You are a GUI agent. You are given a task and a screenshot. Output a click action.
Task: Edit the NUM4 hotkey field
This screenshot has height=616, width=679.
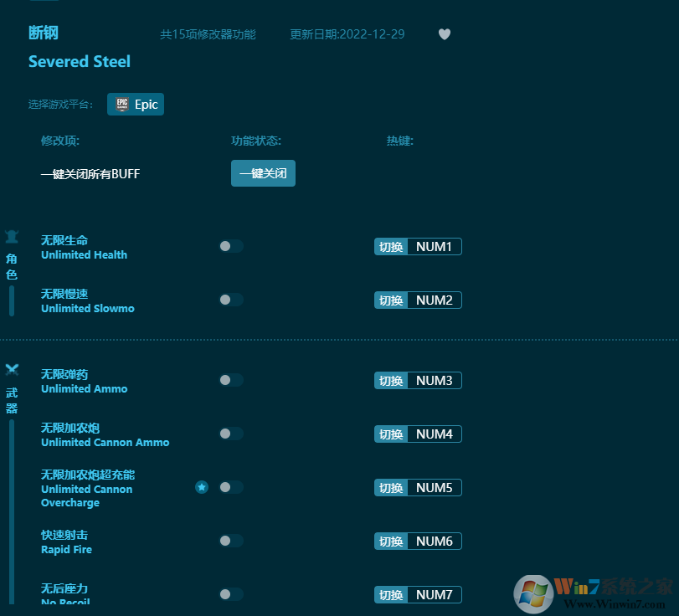[435, 434]
